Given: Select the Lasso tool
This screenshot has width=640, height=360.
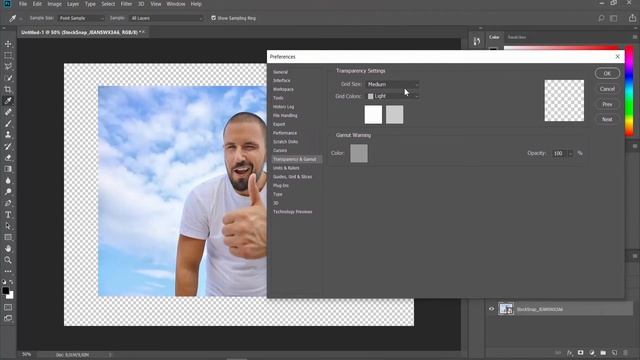Looking at the screenshot, I should (x=8, y=67).
